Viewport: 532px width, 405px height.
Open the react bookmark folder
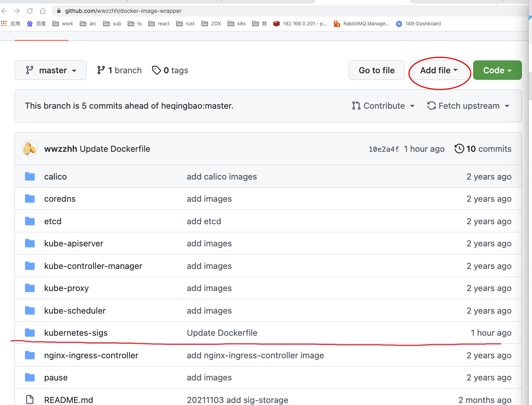(159, 24)
